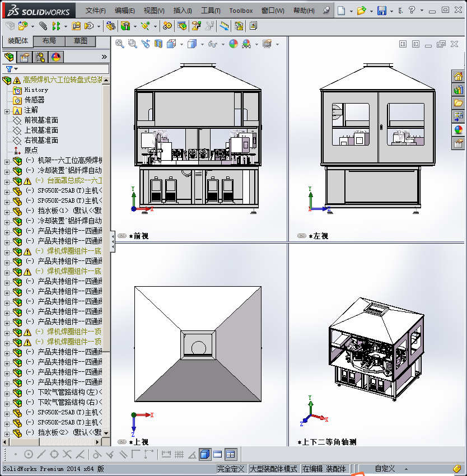Viewport: 467px width, 476px height.
Task: Open the Display Style dropdown arrow
Action: [x=202, y=44]
